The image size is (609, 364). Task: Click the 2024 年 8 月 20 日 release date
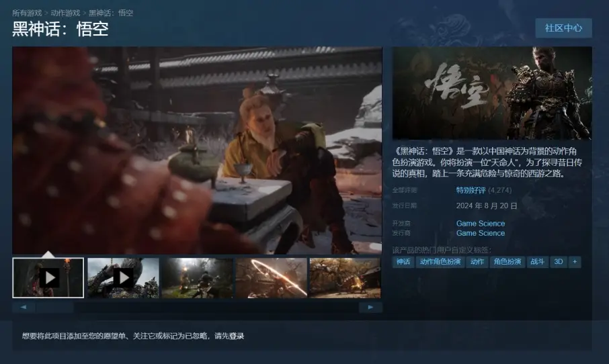[487, 206]
